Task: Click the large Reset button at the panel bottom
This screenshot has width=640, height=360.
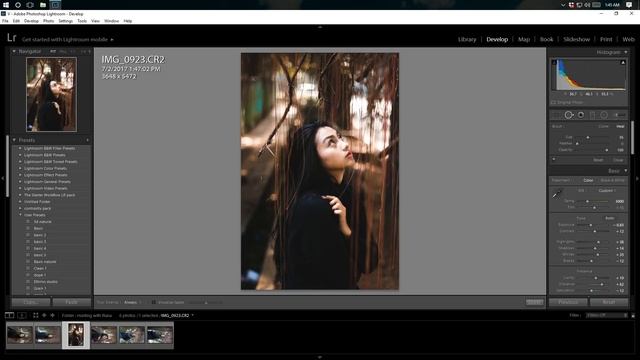Action: [x=609, y=302]
